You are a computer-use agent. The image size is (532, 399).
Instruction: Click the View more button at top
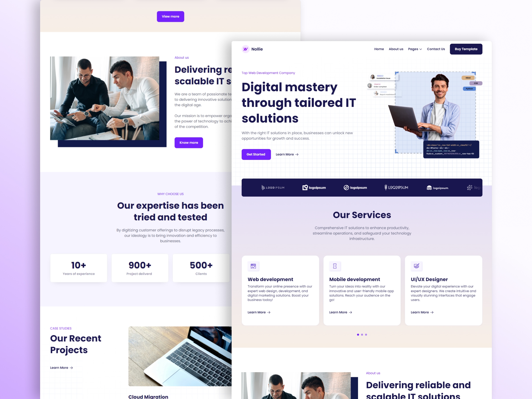[x=170, y=16]
